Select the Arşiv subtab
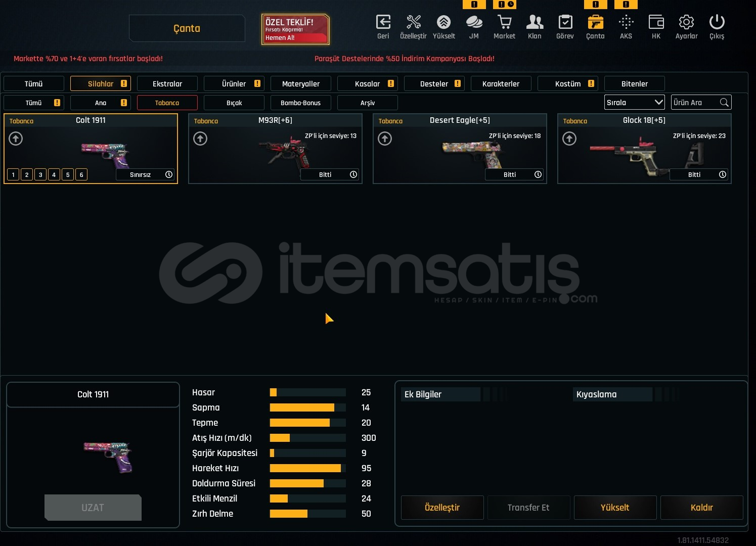Image resolution: width=756 pixels, height=546 pixels. (x=368, y=103)
